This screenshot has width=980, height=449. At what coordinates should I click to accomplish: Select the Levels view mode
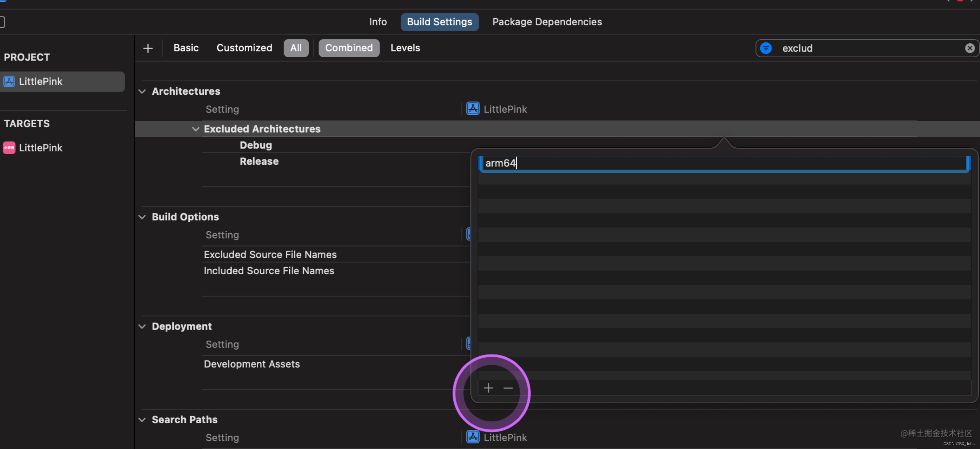(x=405, y=48)
